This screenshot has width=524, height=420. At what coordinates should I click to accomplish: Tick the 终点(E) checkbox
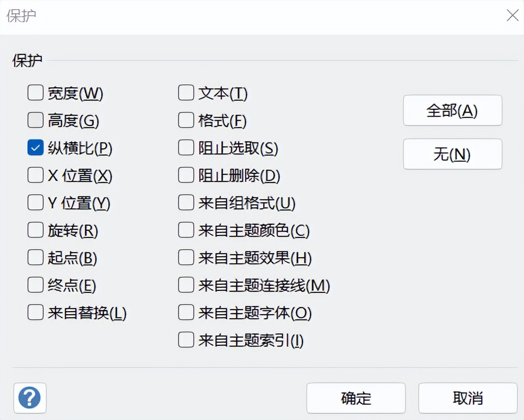click(36, 285)
